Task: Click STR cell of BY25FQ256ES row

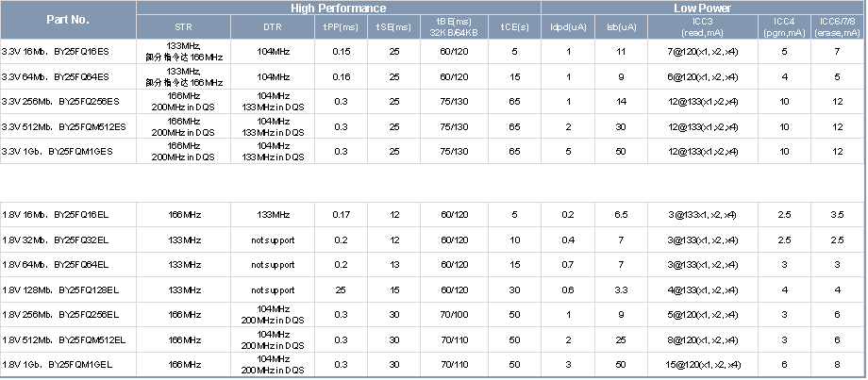Action: [183, 102]
